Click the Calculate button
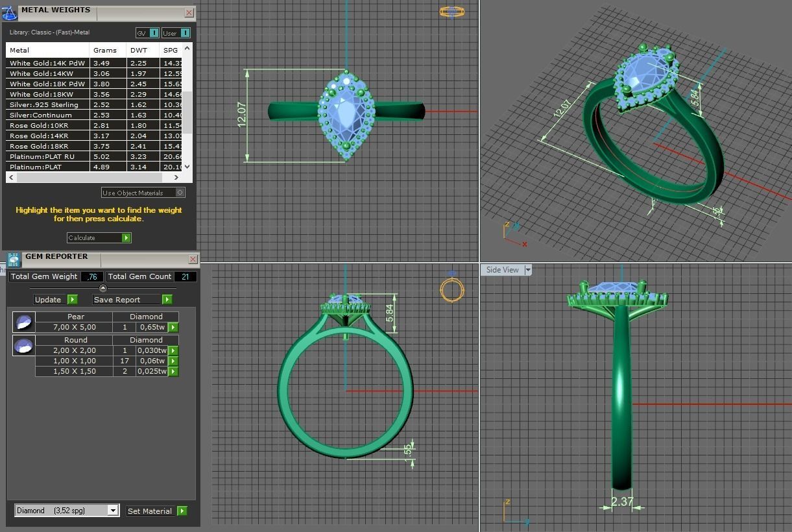Image resolution: width=792 pixels, height=532 pixels. click(x=99, y=238)
